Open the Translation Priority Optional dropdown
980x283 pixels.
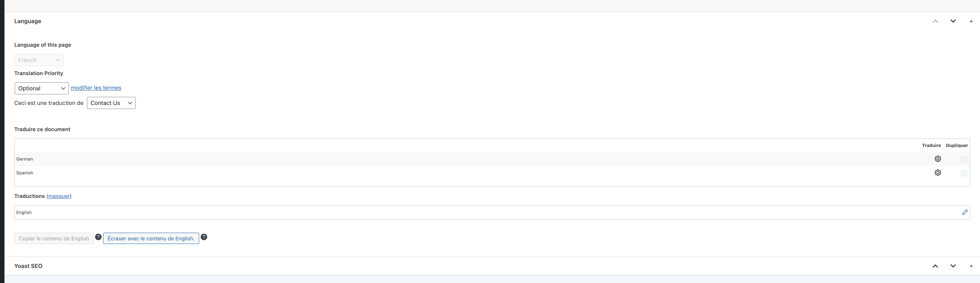(x=41, y=88)
